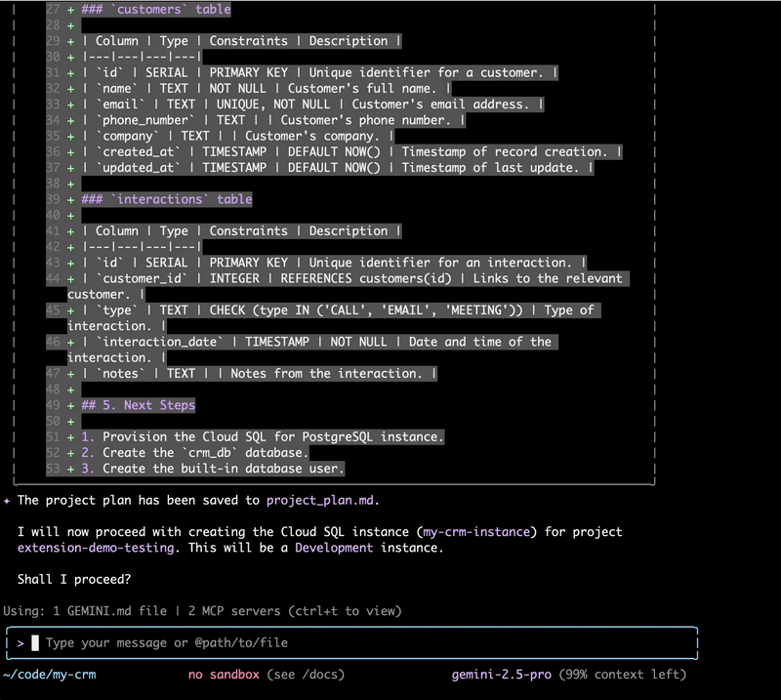
Task: Click the message input field
Action: tap(351, 642)
